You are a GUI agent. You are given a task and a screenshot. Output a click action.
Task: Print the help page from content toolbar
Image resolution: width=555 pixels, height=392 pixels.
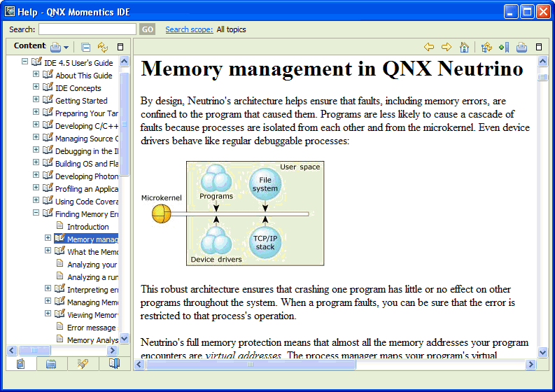tap(521, 48)
